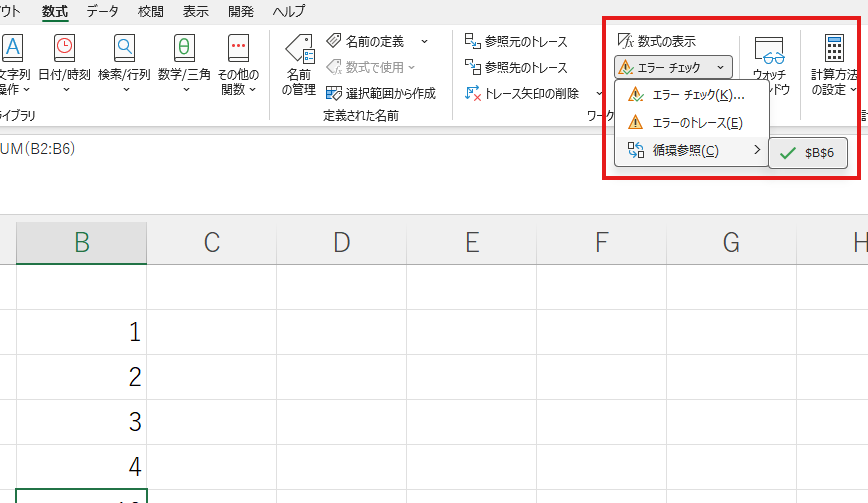Select column B header
The width and height of the screenshot is (868, 503).
pyautogui.click(x=81, y=243)
